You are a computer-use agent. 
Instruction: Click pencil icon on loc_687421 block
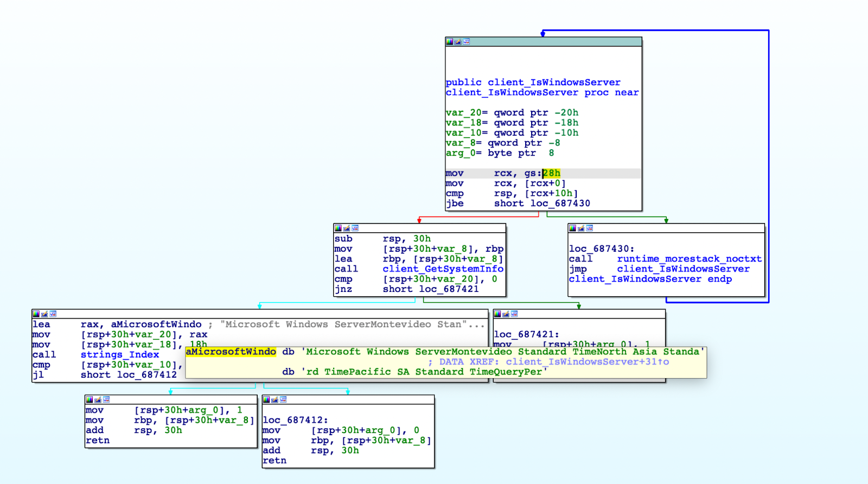click(x=506, y=314)
